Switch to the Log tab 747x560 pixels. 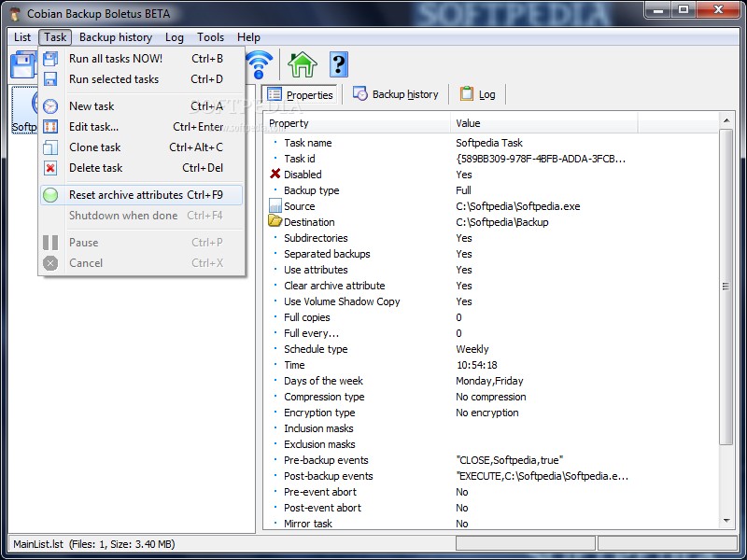pos(478,94)
